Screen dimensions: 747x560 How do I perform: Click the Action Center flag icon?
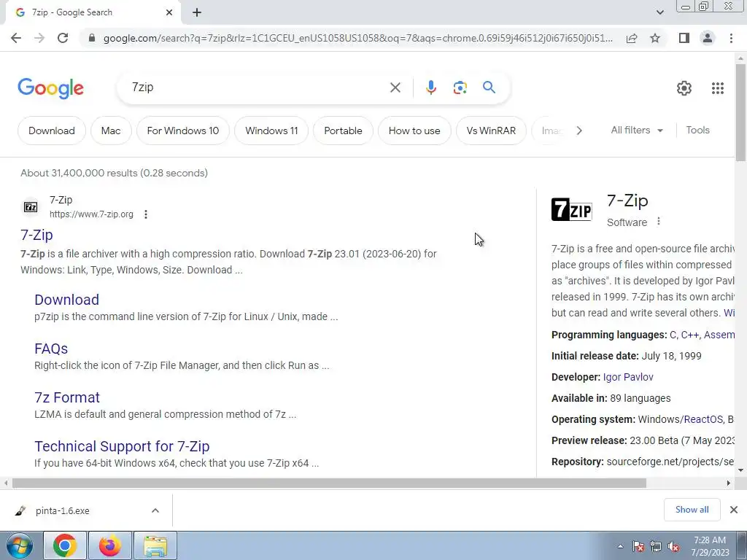[638, 547]
